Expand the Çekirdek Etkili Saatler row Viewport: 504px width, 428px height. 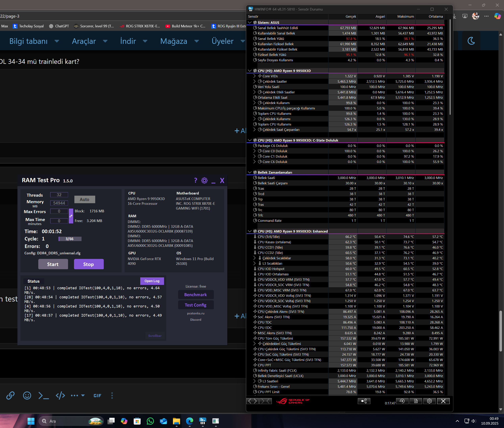pyautogui.click(x=254, y=92)
